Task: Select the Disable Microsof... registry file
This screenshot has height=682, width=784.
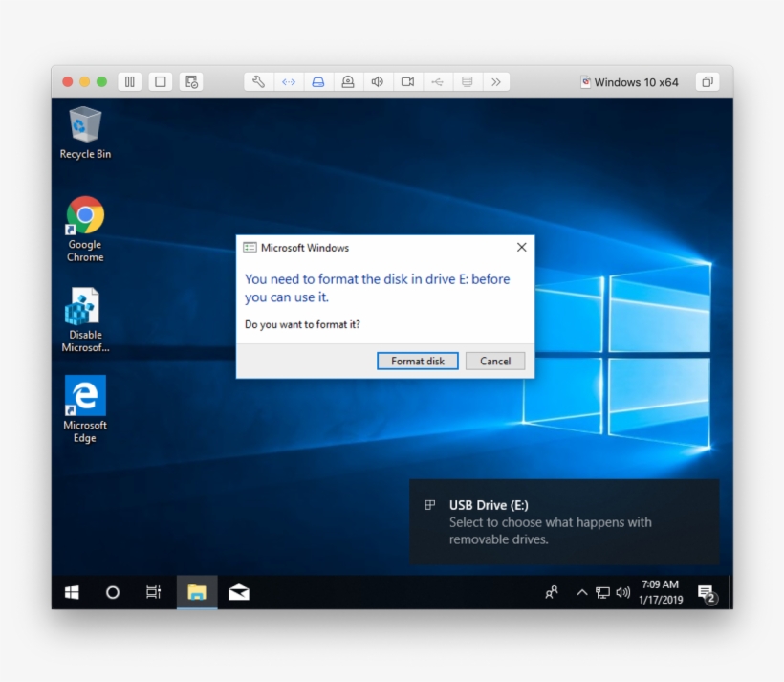Action: 85,319
